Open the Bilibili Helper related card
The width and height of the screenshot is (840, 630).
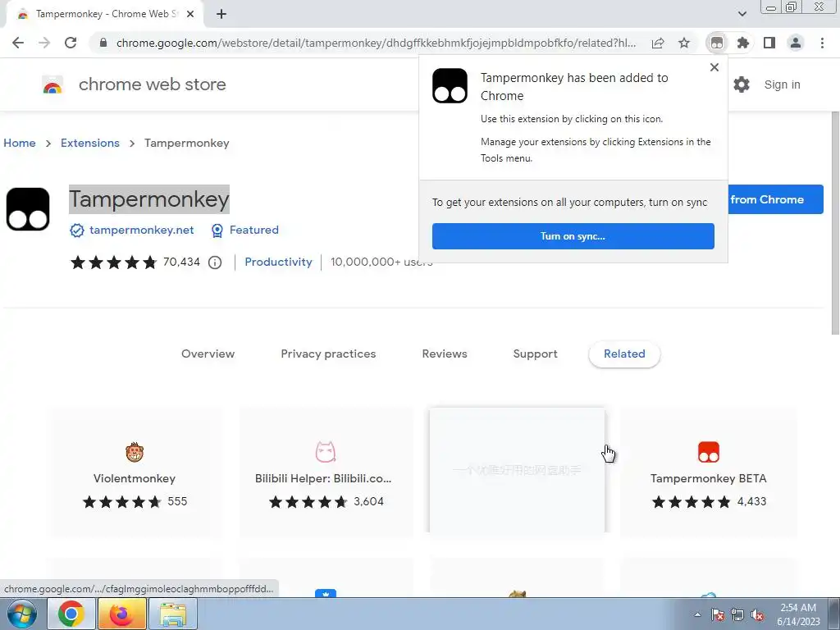coord(326,472)
